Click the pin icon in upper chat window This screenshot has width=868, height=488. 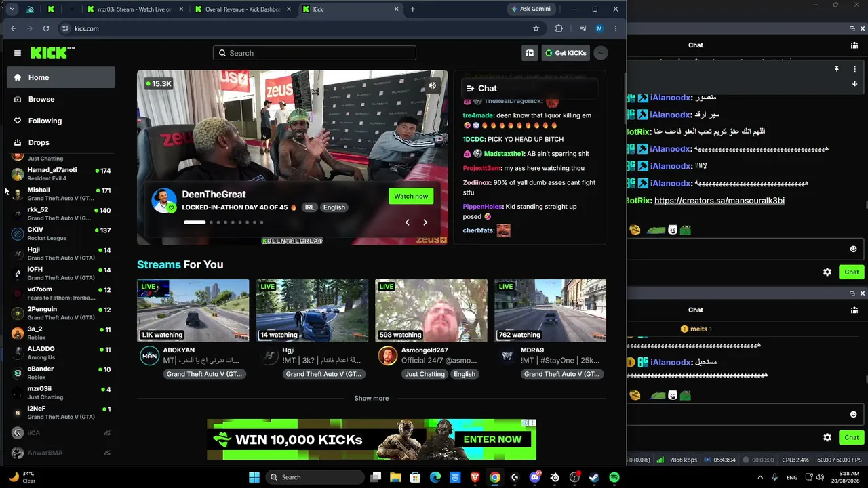(x=837, y=69)
